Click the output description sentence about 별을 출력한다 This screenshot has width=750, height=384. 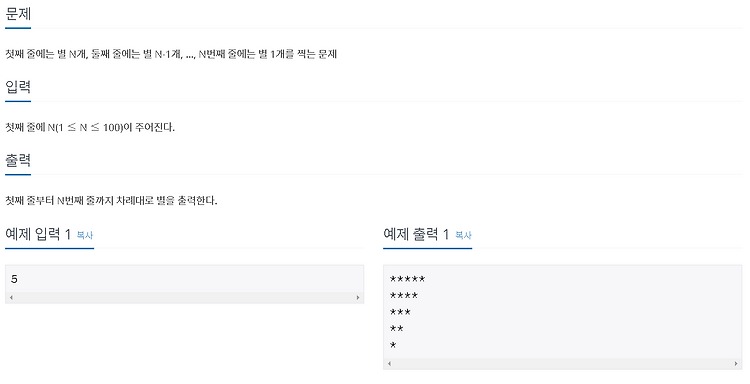[111, 200]
